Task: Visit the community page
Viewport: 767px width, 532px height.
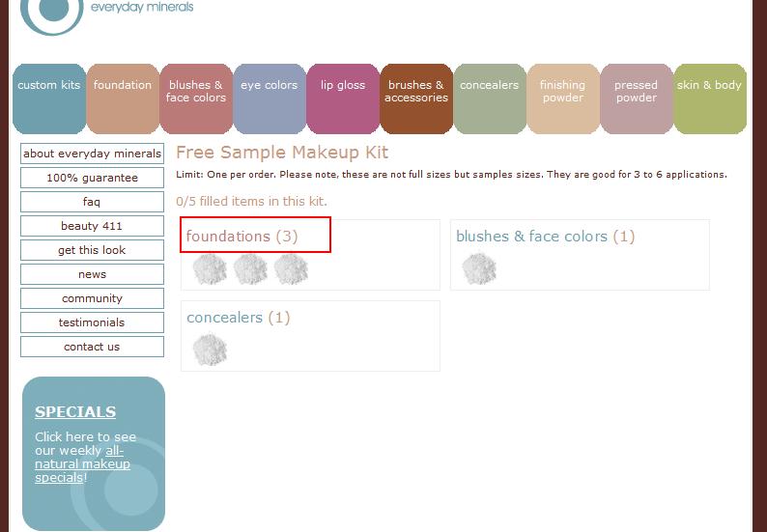Action: (92, 298)
